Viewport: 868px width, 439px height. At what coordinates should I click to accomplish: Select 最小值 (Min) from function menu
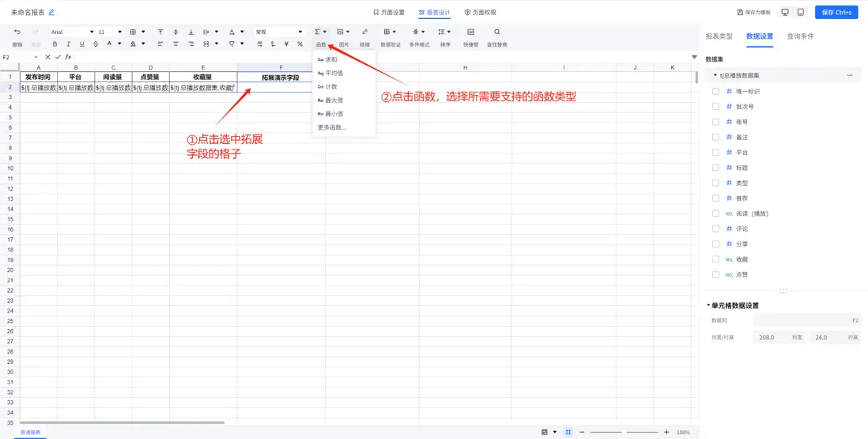(x=344, y=113)
